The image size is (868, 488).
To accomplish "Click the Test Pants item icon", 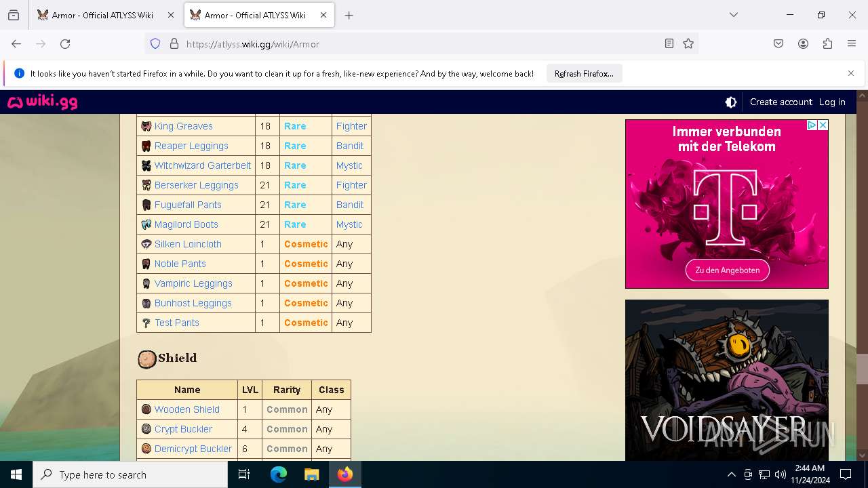I will pyautogui.click(x=146, y=323).
